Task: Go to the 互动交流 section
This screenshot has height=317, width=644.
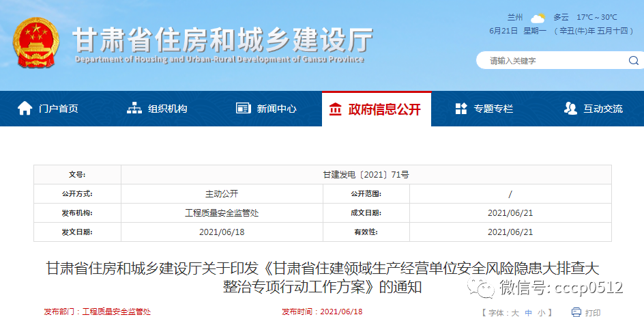Action: (x=603, y=109)
